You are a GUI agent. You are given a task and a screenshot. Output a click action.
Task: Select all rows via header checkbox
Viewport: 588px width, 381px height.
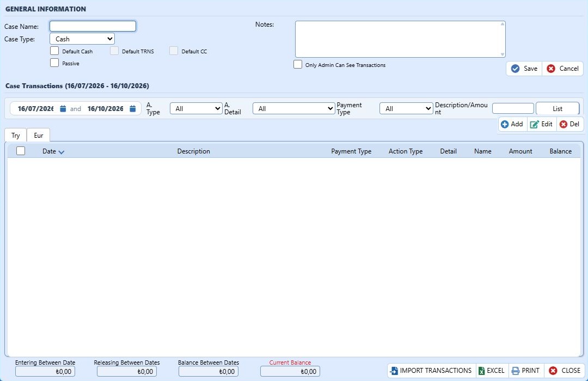click(x=21, y=151)
